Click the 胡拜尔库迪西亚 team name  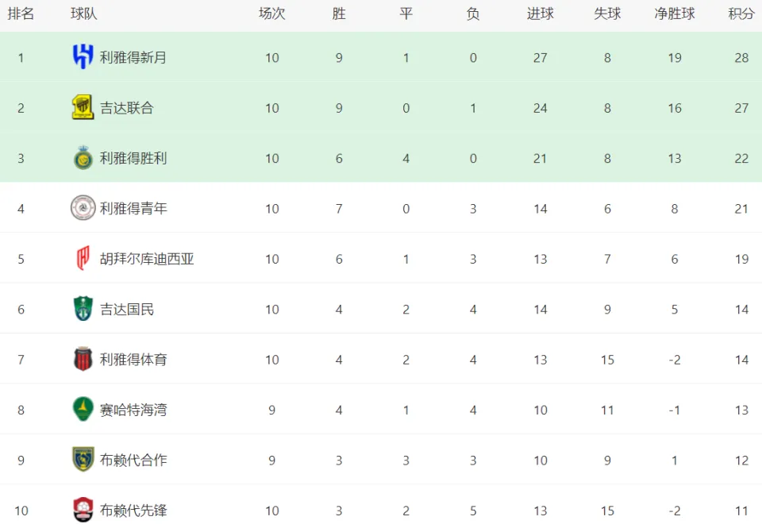point(147,259)
